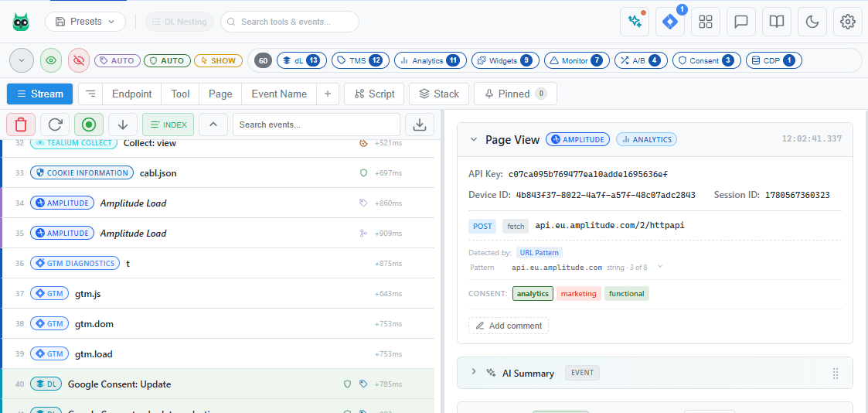Filter by Analytics category chip

tap(430, 60)
